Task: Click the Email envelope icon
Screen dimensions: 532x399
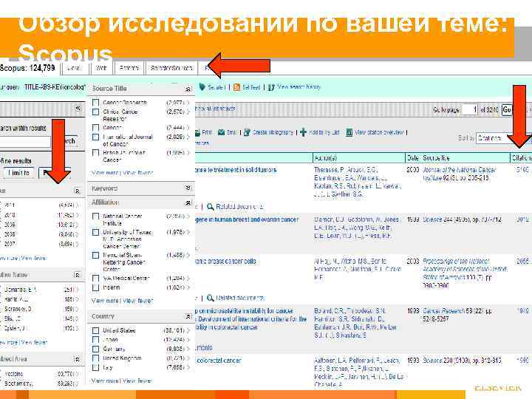Action: 221,132
